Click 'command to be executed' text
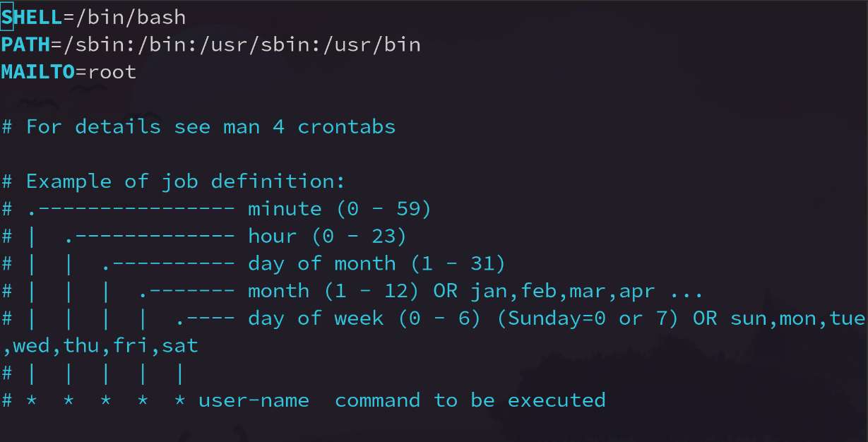The image size is (868, 442). (470, 401)
